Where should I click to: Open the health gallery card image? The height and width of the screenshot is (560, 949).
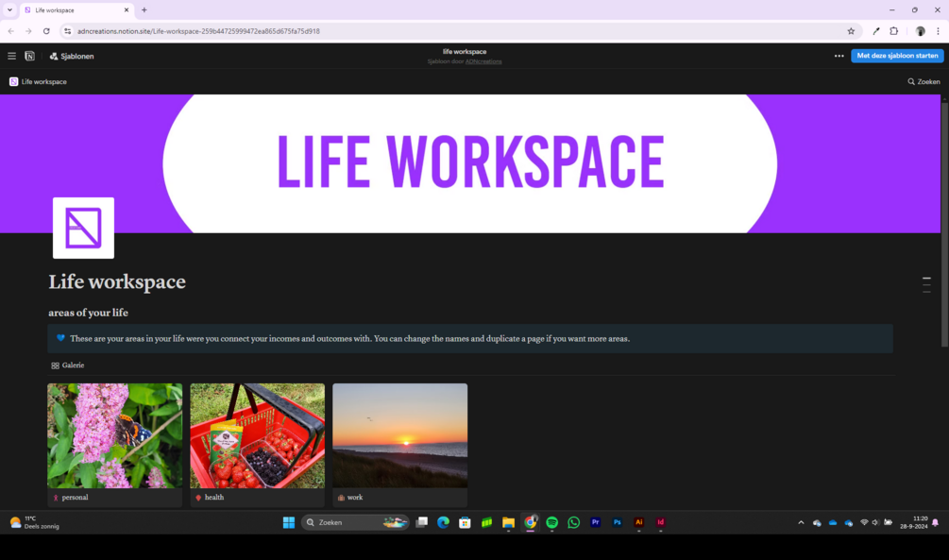(x=257, y=436)
